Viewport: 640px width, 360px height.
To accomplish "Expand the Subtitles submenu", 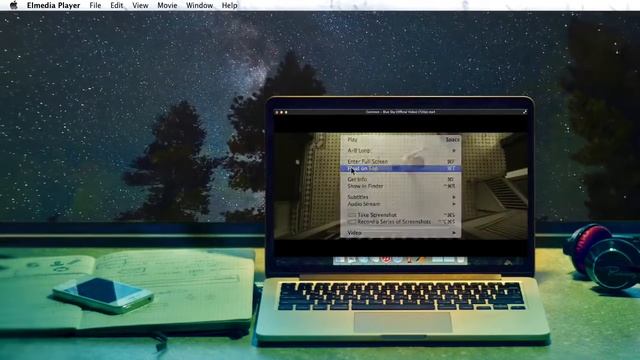I will pyautogui.click(x=401, y=197).
